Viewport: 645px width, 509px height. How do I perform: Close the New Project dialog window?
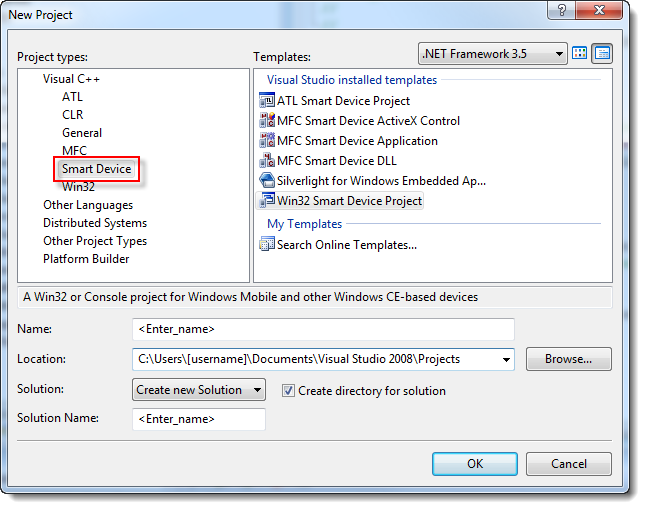pos(599,10)
